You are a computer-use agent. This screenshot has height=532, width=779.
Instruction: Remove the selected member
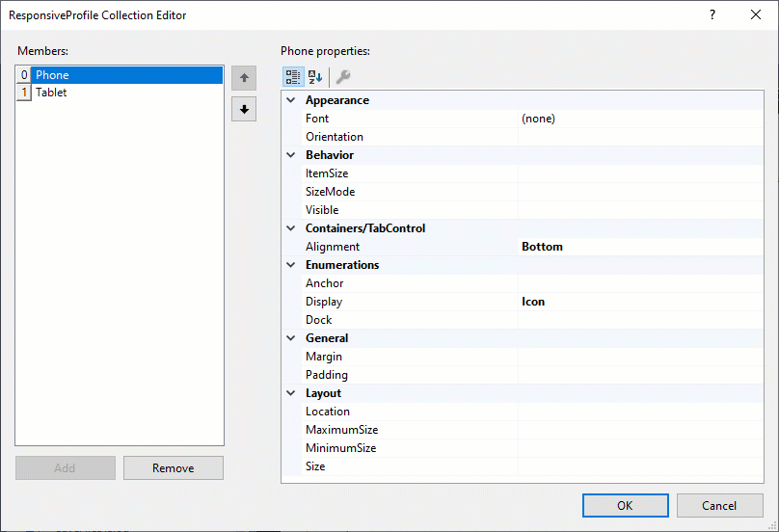point(174,468)
